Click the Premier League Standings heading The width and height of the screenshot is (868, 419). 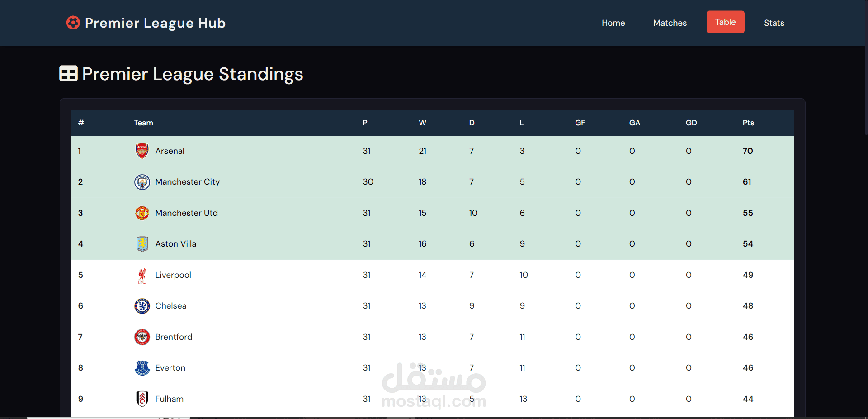[193, 74]
